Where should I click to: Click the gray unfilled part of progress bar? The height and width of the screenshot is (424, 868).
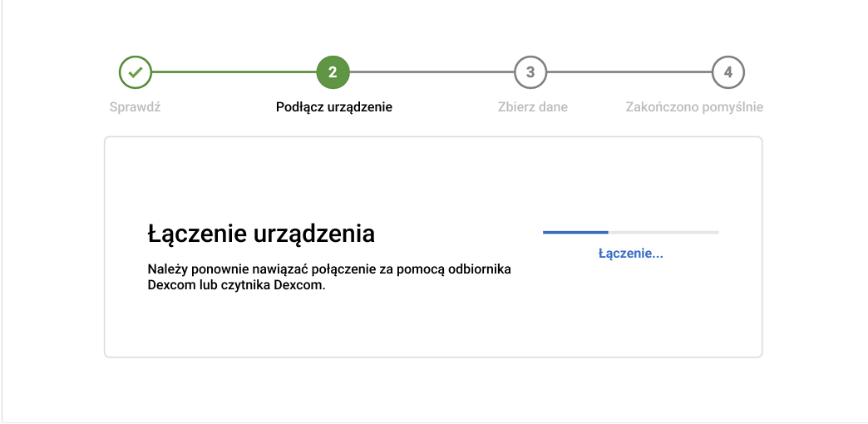[663, 232]
